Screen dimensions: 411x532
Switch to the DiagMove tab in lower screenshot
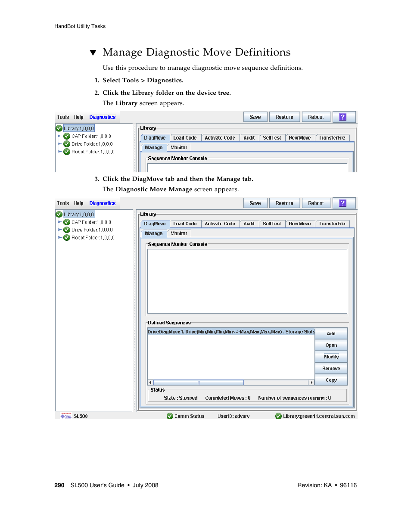click(155, 224)
